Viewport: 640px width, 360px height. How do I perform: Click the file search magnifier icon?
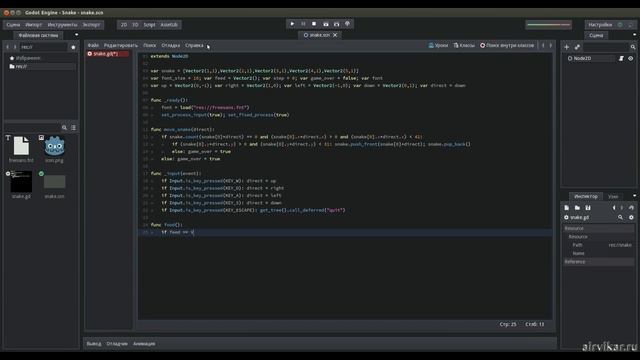64,128
